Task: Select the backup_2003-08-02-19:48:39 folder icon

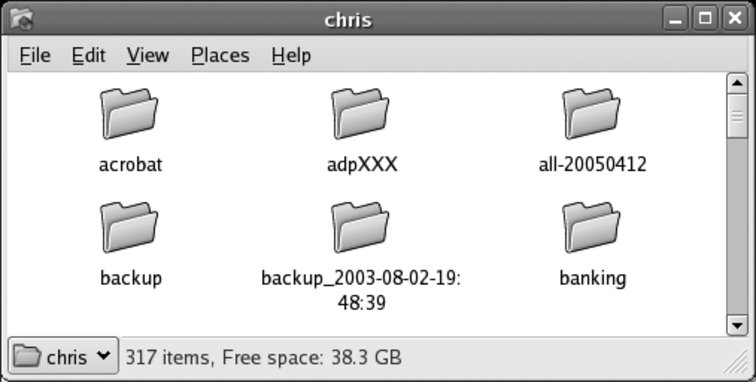Action: click(360, 228)
